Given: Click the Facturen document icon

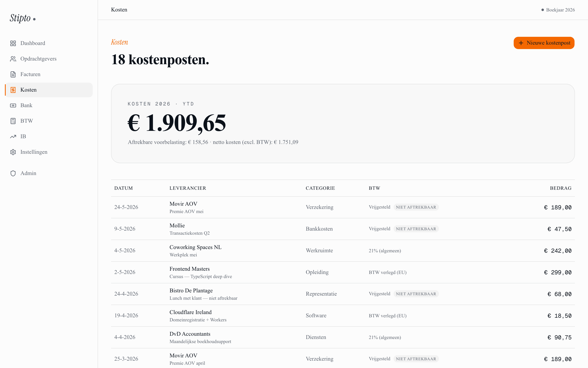Looking at the screenshot, I should pyautogui.click(x=13, y=74).
